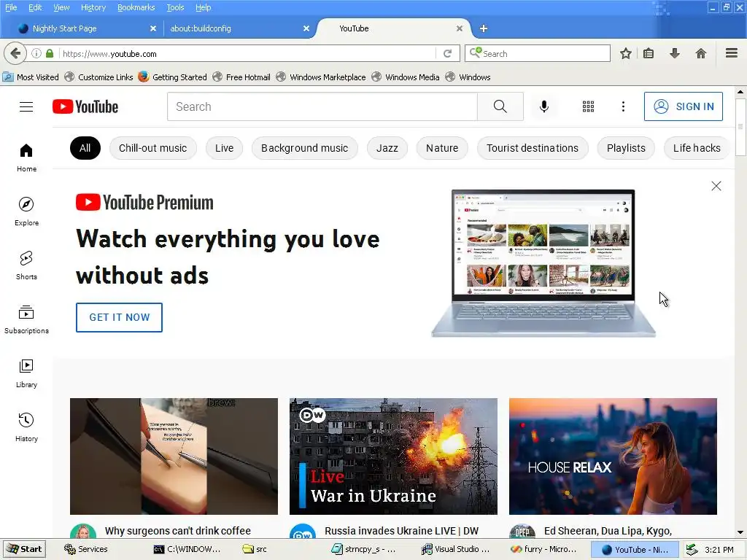Open History in the sidebar
The height and width of the screenshot is (560, 747).
26,427
